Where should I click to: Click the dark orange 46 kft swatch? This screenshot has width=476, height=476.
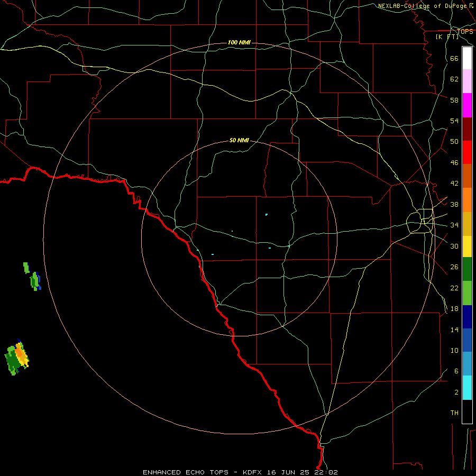click(x=467, y=176)
